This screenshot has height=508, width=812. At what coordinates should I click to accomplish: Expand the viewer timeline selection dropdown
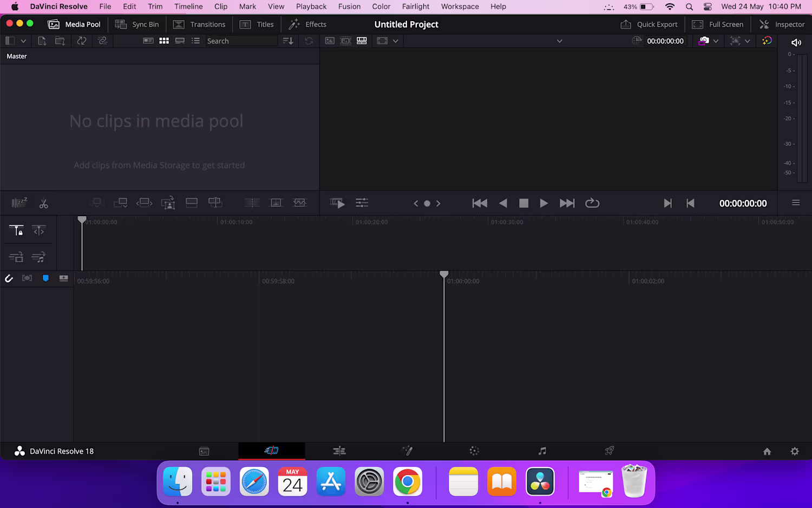559,41
